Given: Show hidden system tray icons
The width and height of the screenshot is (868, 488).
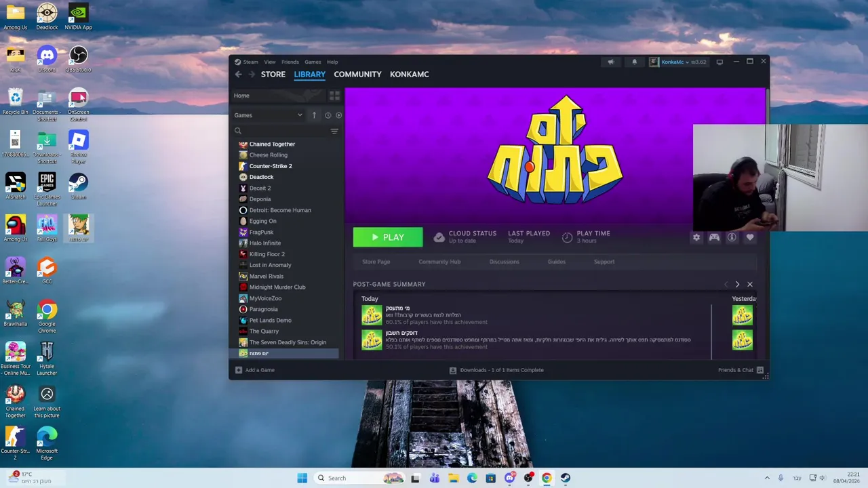Looking at the screenshot, I should (767, 478).
